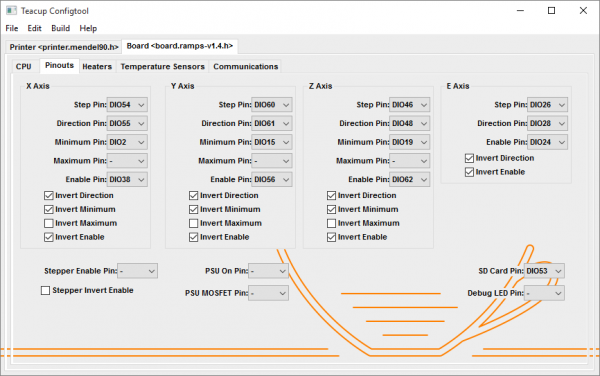Open the Help menu
This screenshot has height=376, width=600.
pos(88,28)
